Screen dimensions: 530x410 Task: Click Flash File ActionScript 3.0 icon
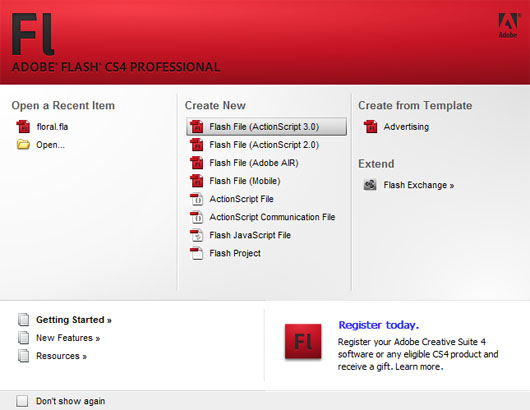197,127
